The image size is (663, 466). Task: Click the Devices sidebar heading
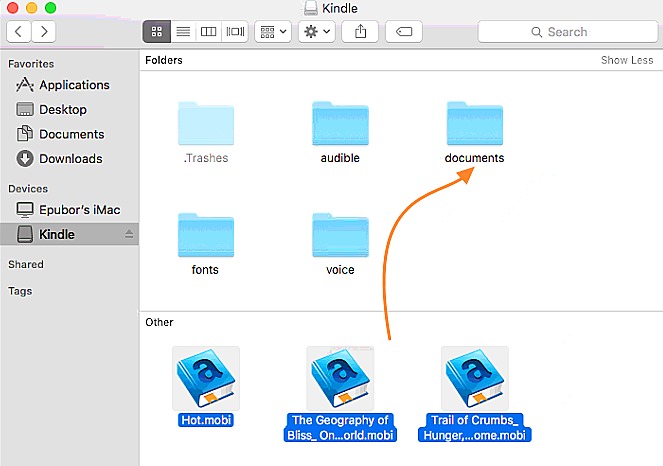(28, 189)
